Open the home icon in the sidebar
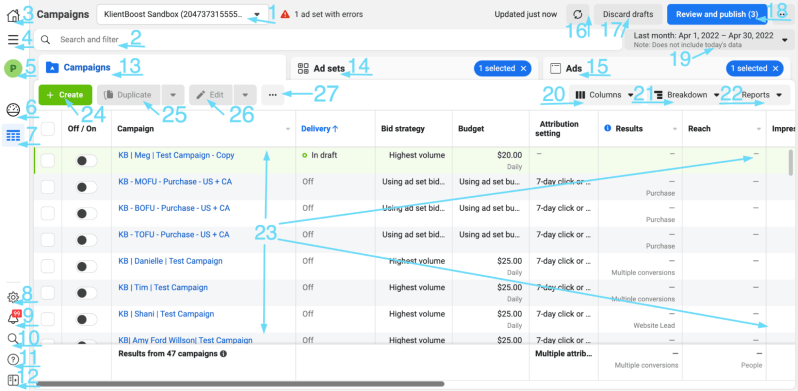This screenshot has height=391, width=798. 13,16
